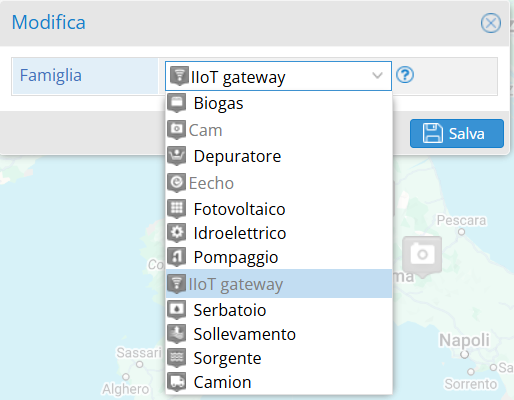Click the Cam camera icon in list
514x400 pixels.
tap(176, 130)
